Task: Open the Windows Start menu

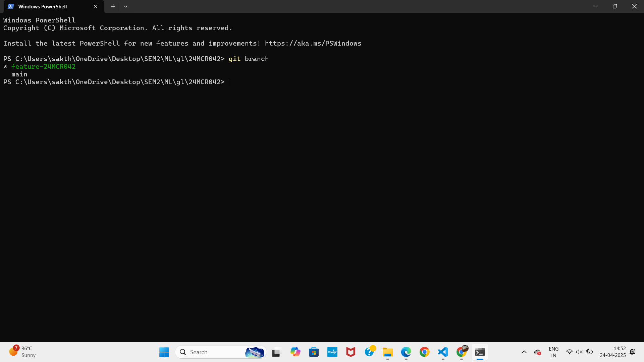Action: point(164,352)
